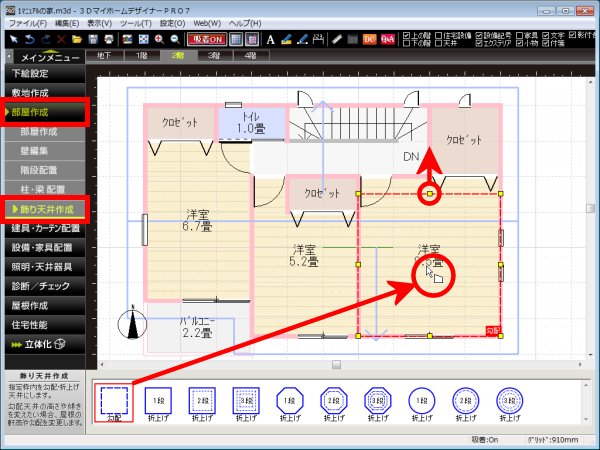
Task: Select the 柱・梁 配置 submenu item
Action: tap(45, 189)
